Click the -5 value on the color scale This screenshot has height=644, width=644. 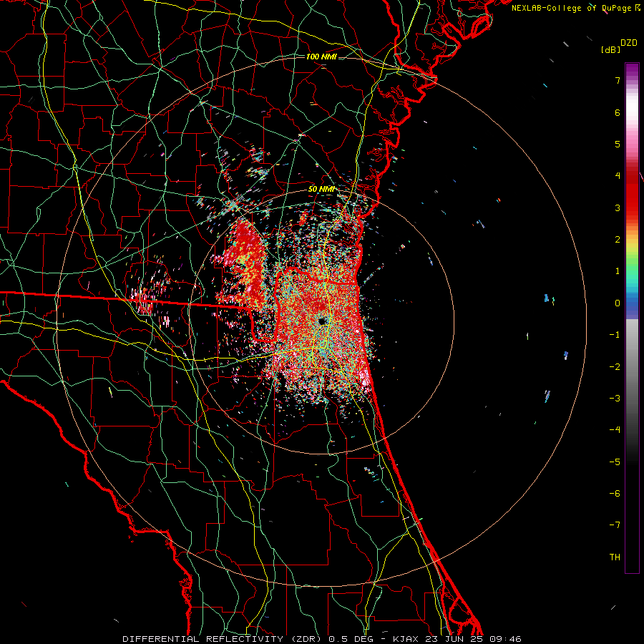coord(615,462)
